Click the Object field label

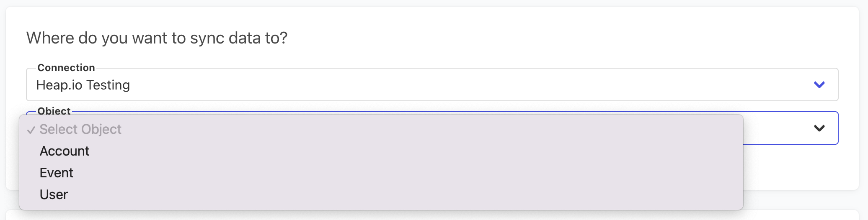pyautogui.click(x=54, y=111)
